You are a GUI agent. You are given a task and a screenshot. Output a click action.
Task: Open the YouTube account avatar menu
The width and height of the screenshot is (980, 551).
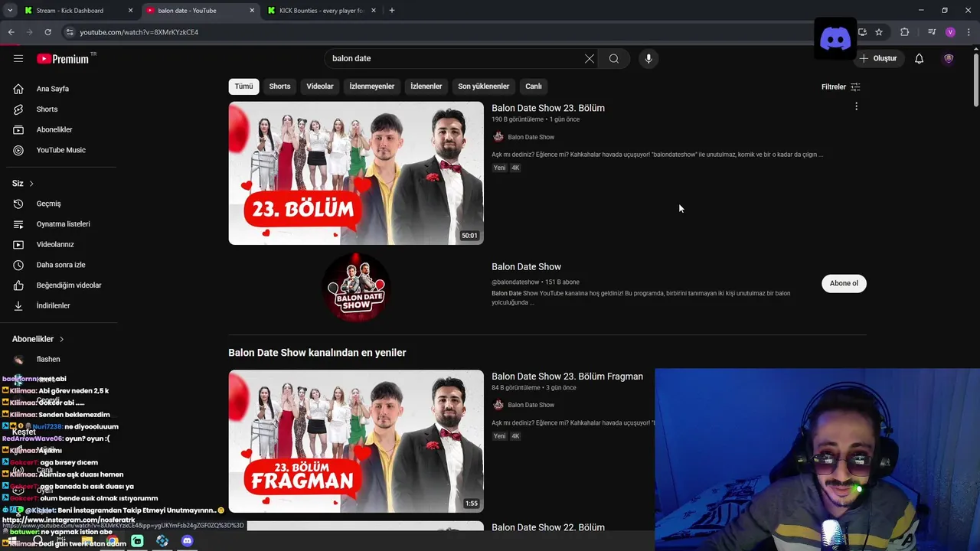click(x=949, y=58)
